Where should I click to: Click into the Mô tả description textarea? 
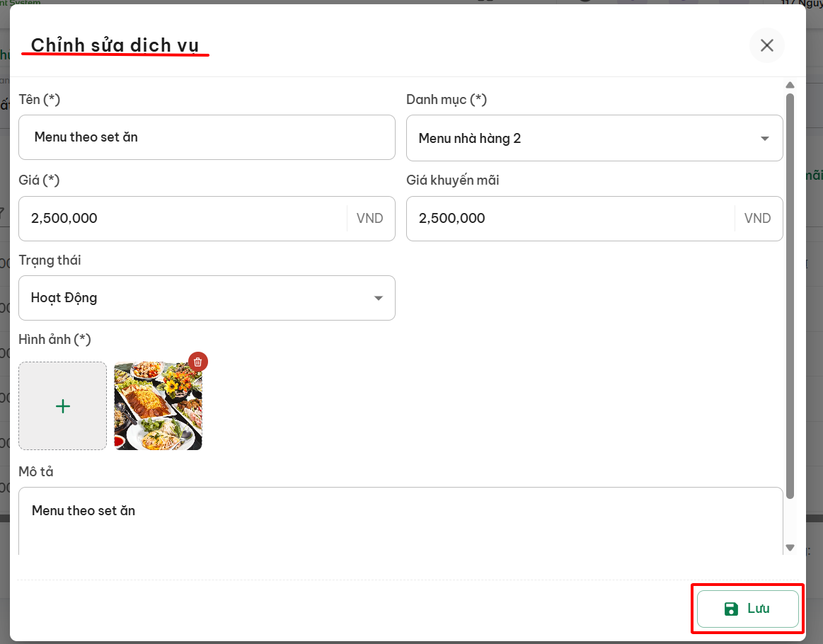coord(401,521)
